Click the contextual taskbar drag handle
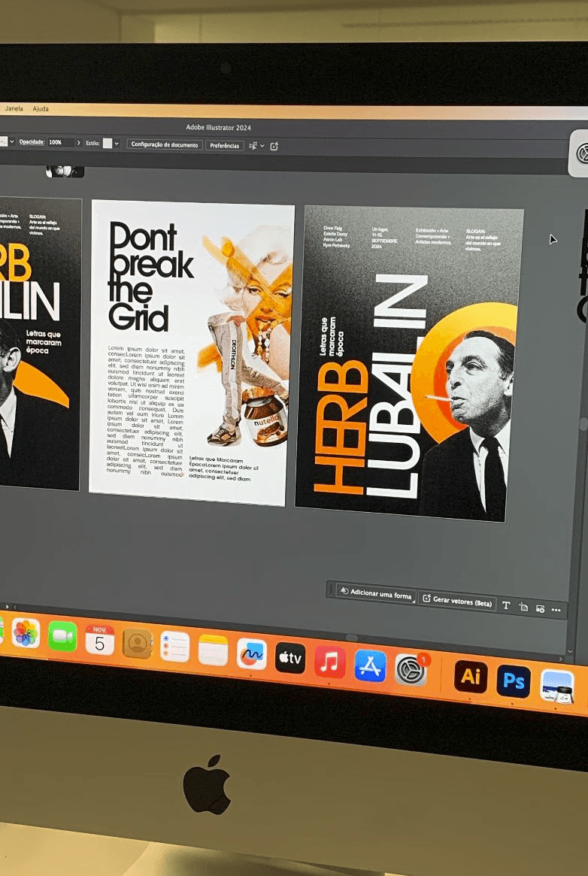588x876 pixels. tap(331, 589)
